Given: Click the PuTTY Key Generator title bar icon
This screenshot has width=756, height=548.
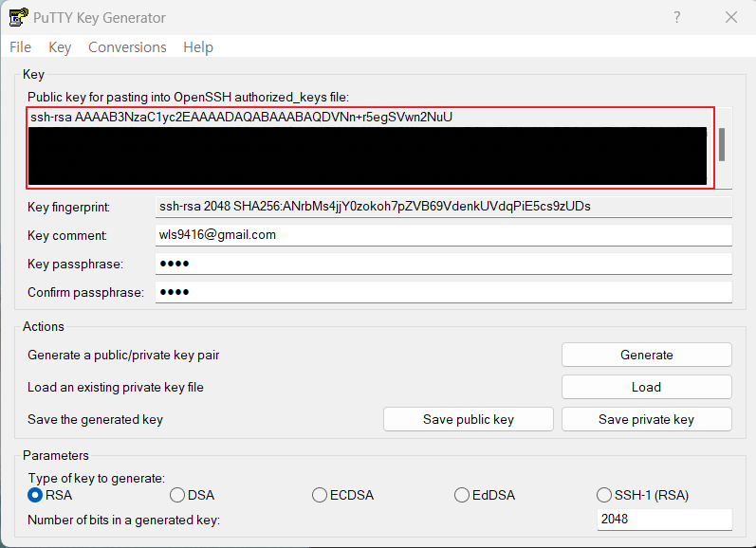Looking at the screenshot, I should click(x=19, y=17).
